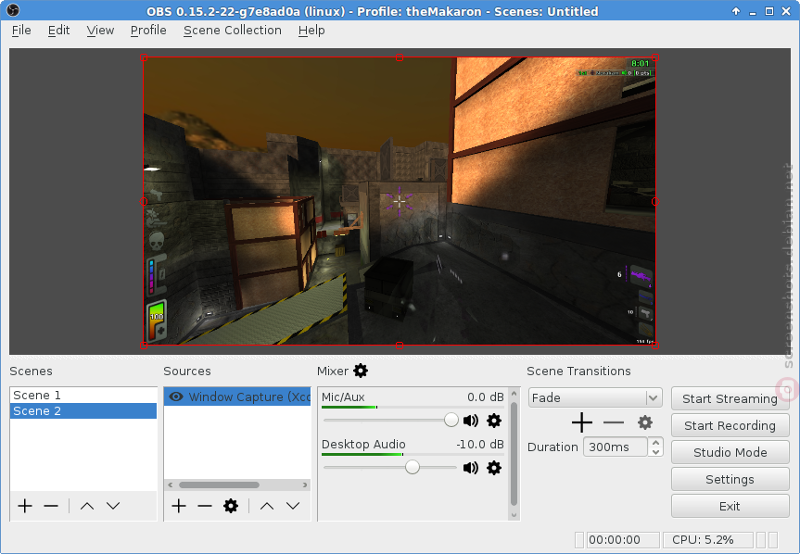Click the keep-above arrow in title bar
Screen dimensions: 800x554
(x=736, y=11)
